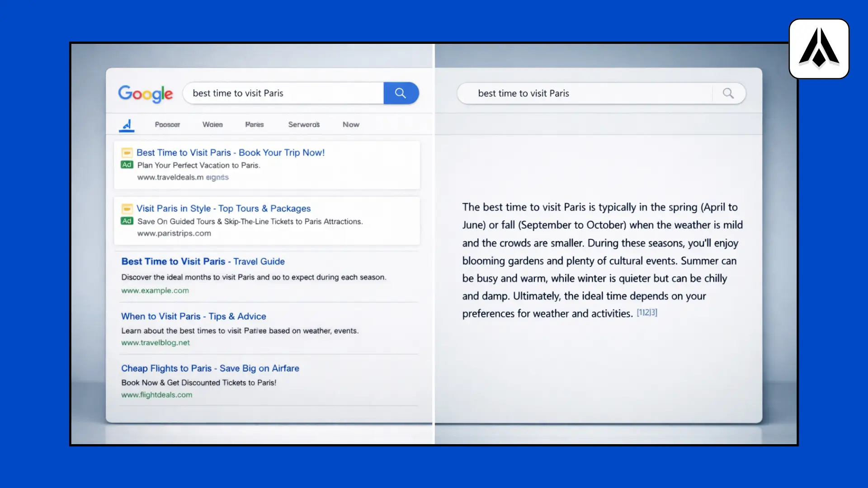The image size is (868, 488).
Task: Click the [1][2][3] citation references
Action: click(647, 313)
